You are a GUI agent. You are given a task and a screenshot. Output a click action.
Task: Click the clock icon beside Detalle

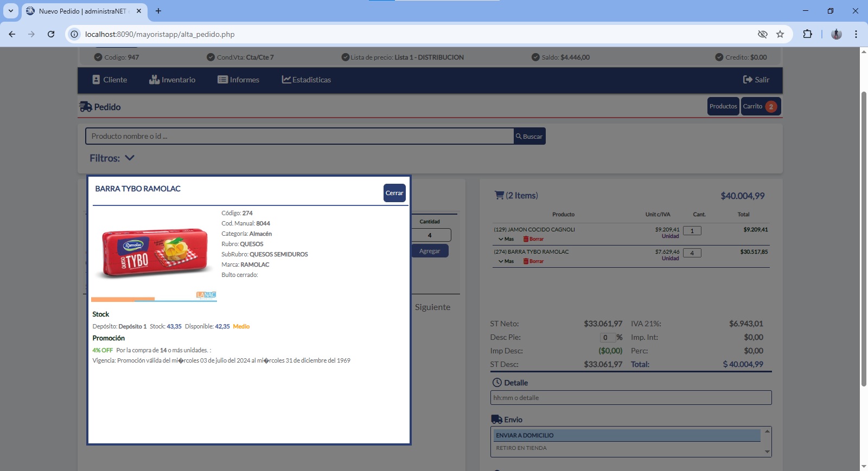(497, 383)
